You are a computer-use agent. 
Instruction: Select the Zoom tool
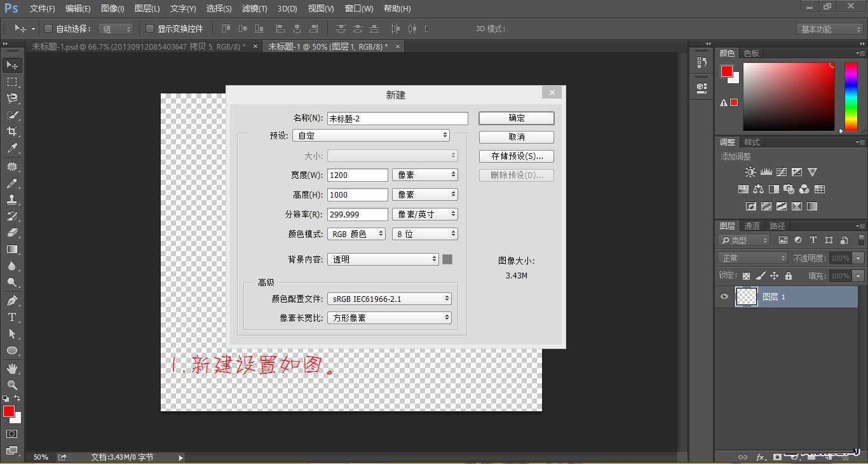[13, 383]
